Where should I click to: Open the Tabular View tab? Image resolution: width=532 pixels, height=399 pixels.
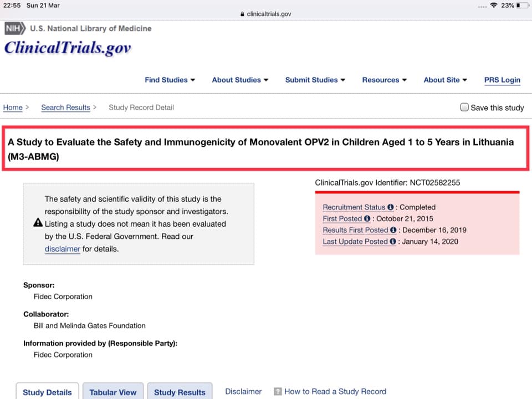click(113, 391)
